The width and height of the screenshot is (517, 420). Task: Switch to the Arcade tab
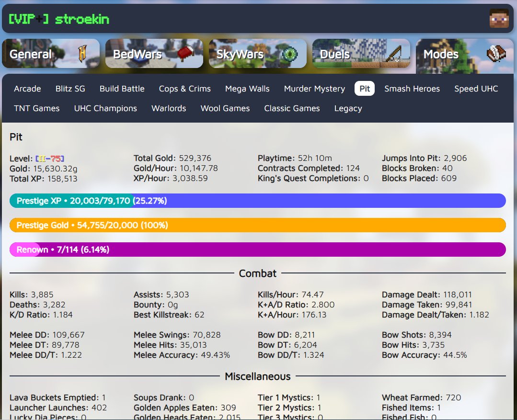(x=27, y=89)
